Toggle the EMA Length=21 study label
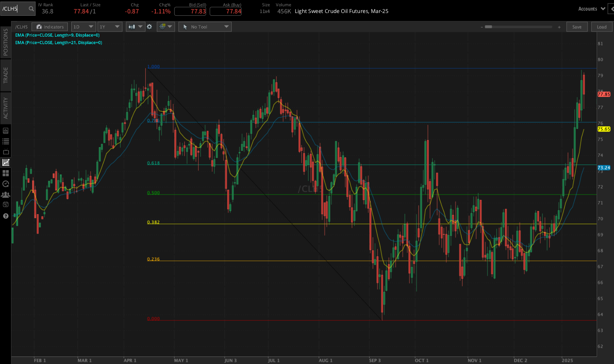 click(58, 42)
